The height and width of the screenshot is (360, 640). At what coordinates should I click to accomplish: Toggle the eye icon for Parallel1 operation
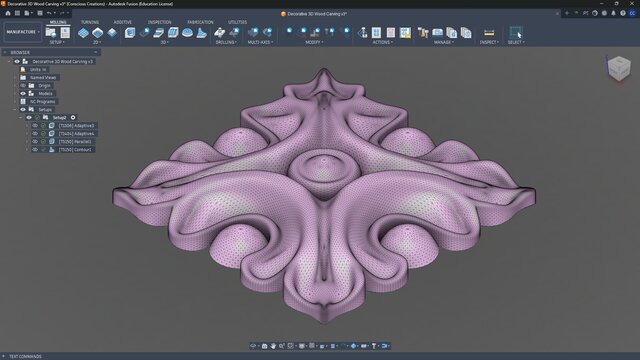coord(35,142)
